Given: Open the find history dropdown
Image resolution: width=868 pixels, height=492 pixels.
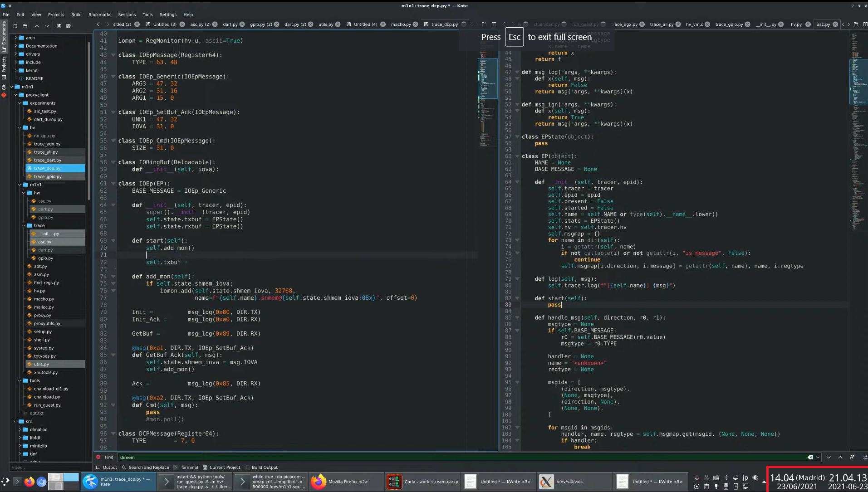Looking at the screenshot, I should point(818,457).
